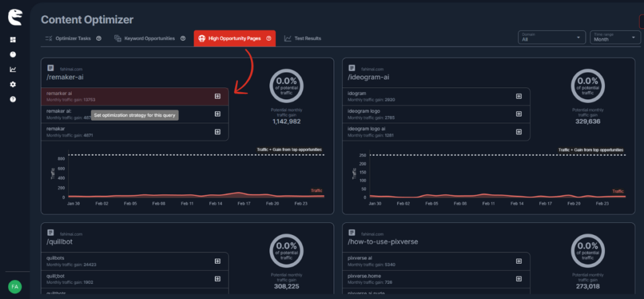The height and width of the screenshot is (299, 644).
Task: Click the 0.0% ring in /how-to-use-pixverse card
Action: click(588, 250)
